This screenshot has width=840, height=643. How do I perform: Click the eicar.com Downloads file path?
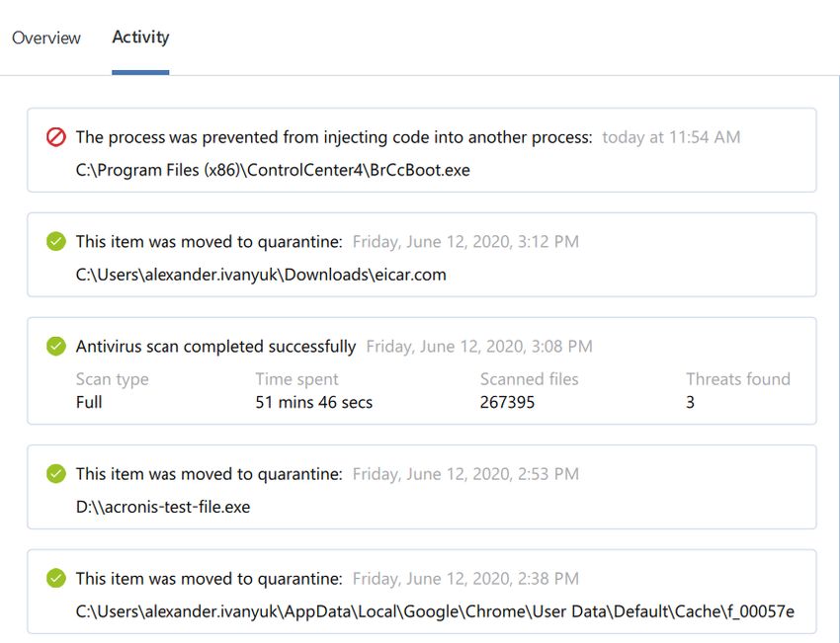coord(261,275)
